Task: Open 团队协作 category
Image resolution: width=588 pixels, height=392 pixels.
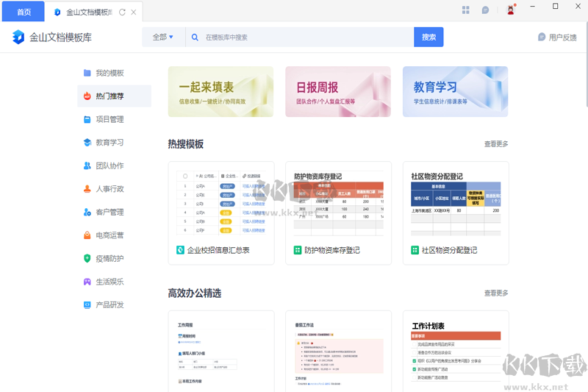Action: point(114,165)
